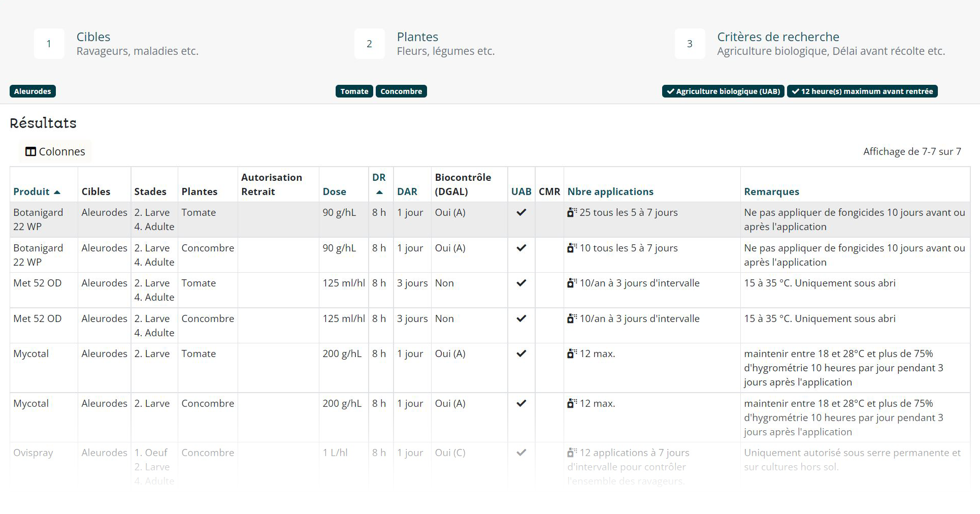This screenshot has height=514, width=980.
Task: Toggle the Agriculture biologique (UAB) filter tag
Action: 723,91
